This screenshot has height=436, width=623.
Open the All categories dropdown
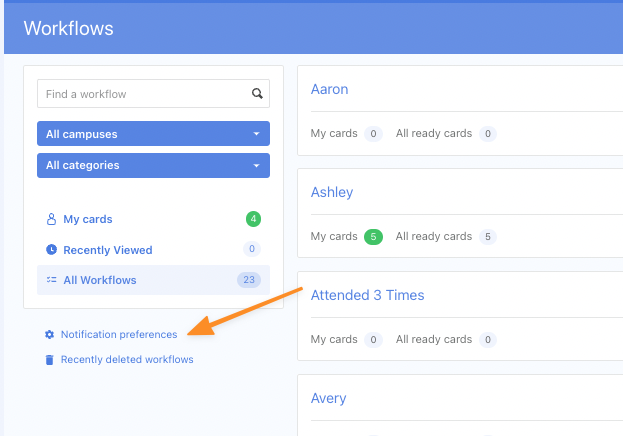(153, 165)
